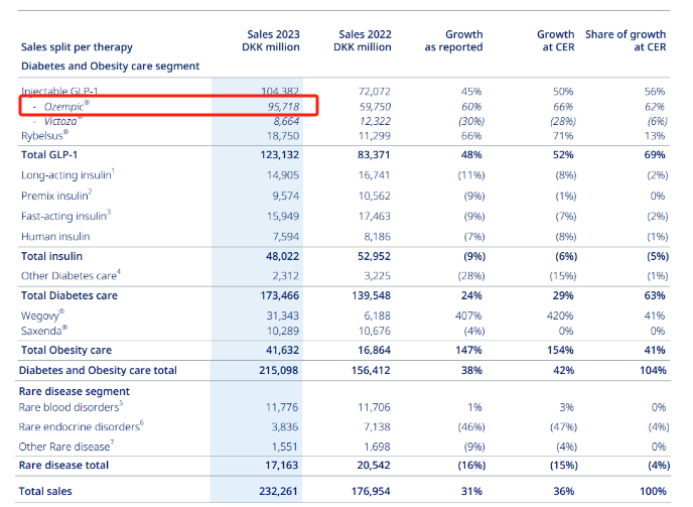Click the Rare disease segment heading
The height and width of the screenshot is (507, 693).
tap(74, 392)
